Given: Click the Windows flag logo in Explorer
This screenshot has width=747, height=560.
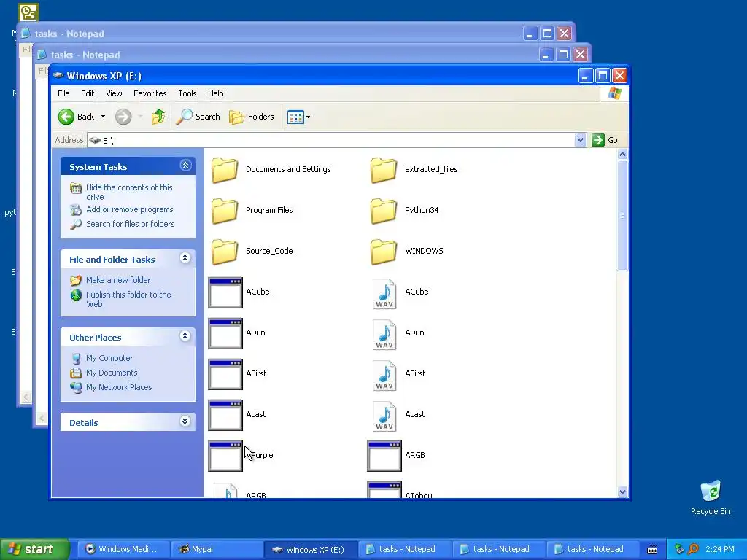Looking at the screenshot, I should coord(614,93).
